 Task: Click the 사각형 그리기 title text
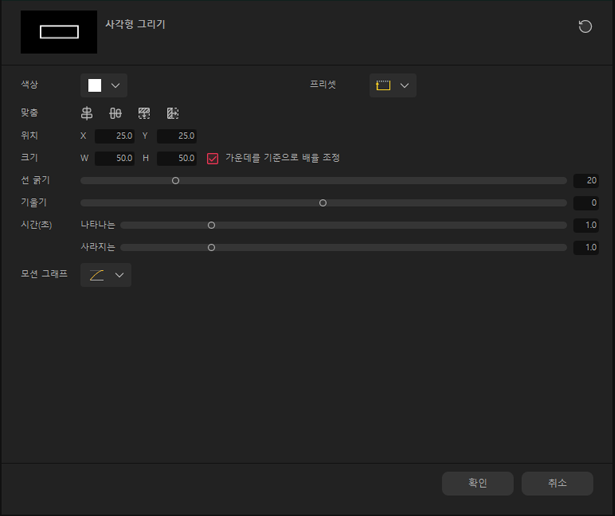pyautogui.click(x=135, y=24)
